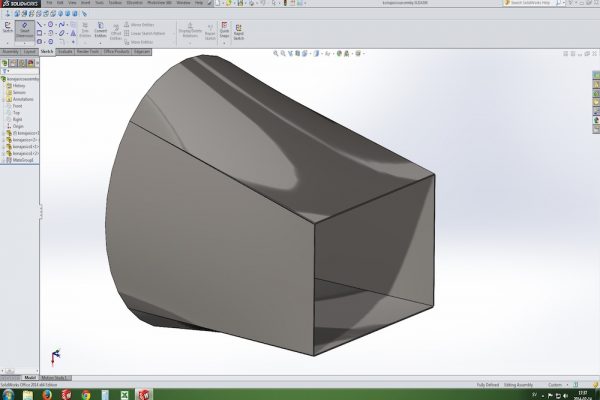
Task: Click the Display/Delete Relations icon
Action: pos(189,30)
